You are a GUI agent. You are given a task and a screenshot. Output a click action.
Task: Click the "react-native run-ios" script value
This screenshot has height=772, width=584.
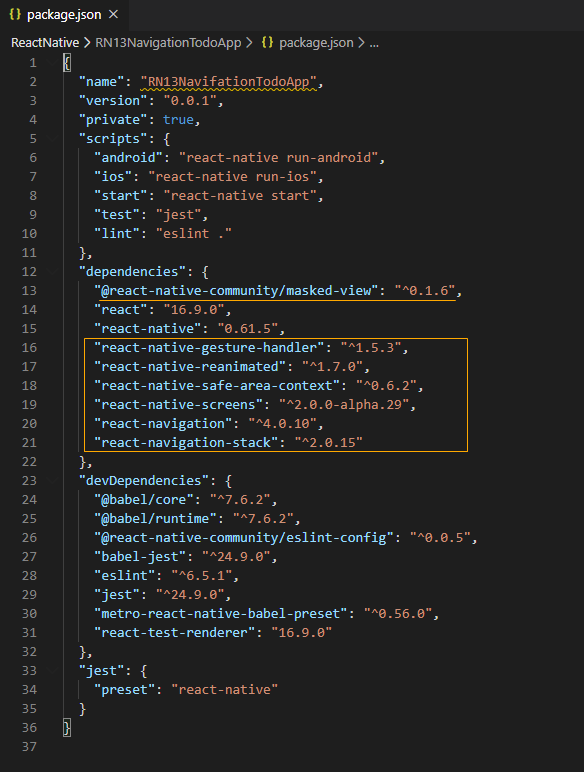(232, 177)
